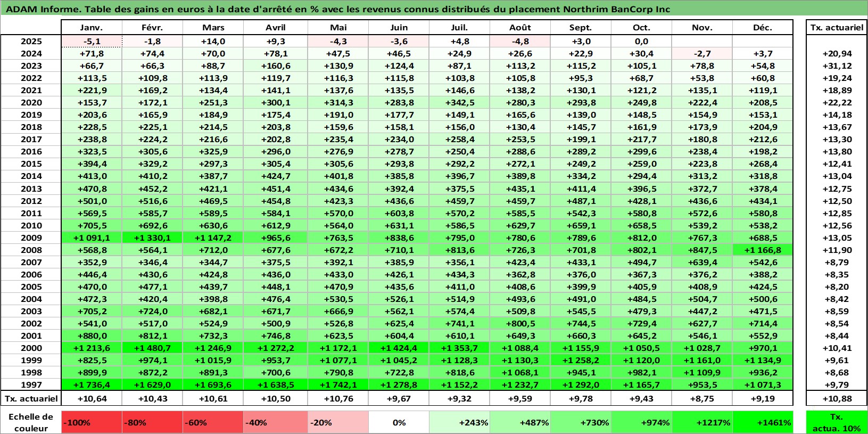
Task: Select the +1 736,4 cell for January 1997
Action: 92,384
